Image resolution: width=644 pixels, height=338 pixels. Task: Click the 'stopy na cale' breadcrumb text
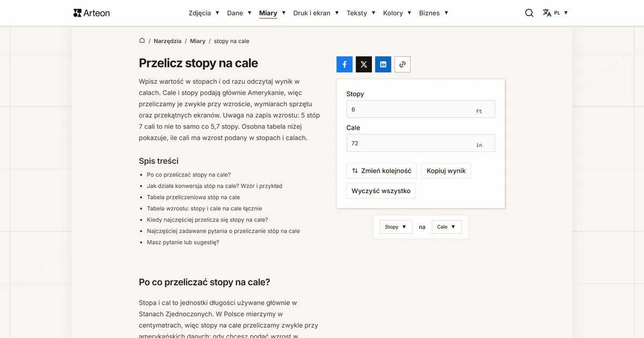click(x=232, y=41)
